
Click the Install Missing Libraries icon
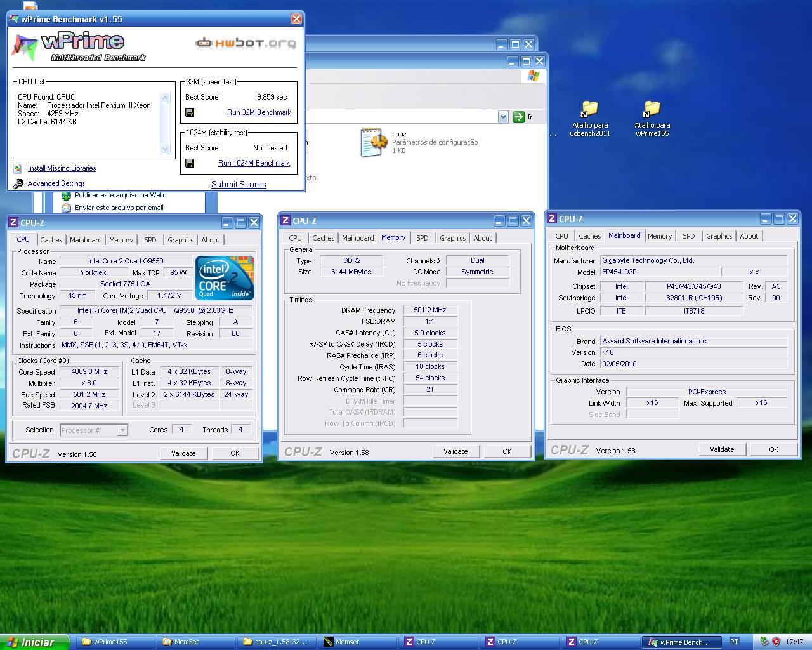pyautogui.click(x=18, y=168)
